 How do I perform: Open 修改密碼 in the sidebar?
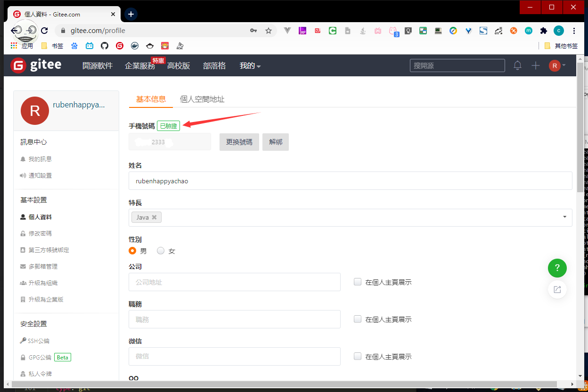(x=40, y=233)
